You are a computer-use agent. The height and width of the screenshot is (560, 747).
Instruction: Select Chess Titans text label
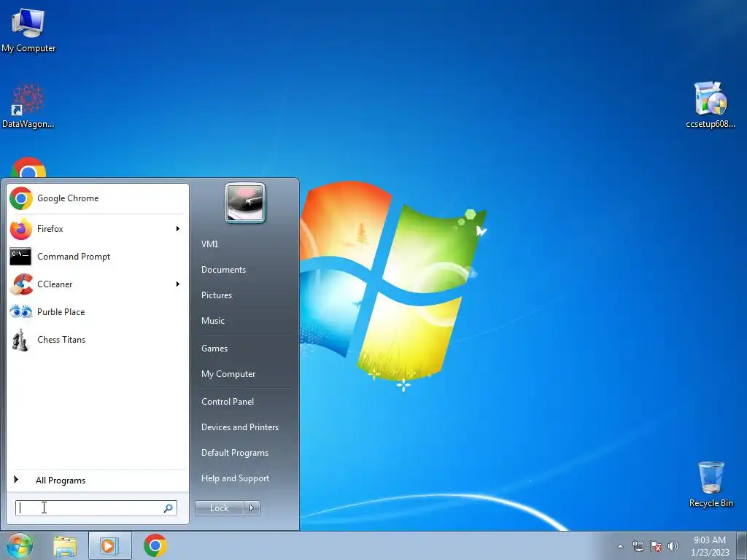click(61, 340)
